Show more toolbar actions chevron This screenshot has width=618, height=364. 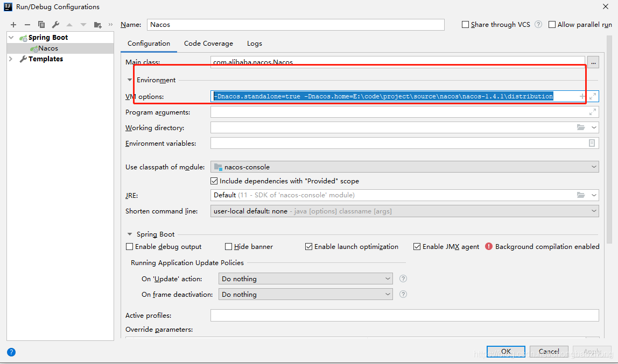coord(110,24)
